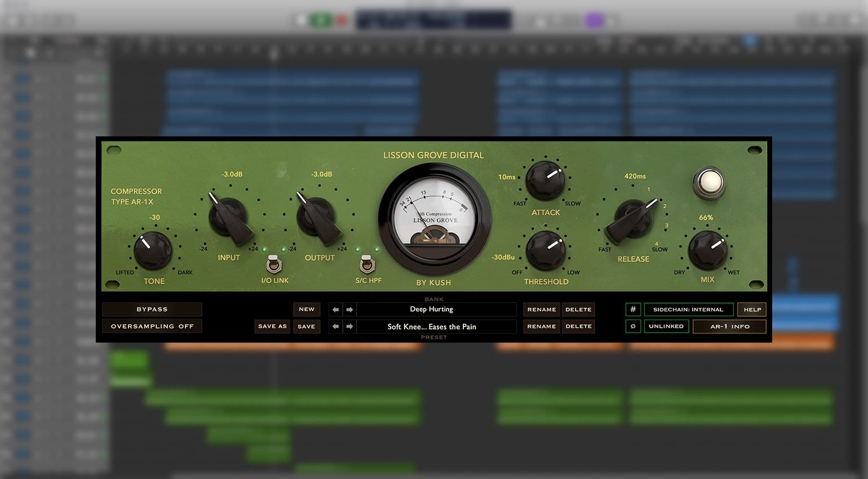Click the Lisson Grove VU compression meter
This screenshot has height=479, width=868.
click(x=434, y=220)
